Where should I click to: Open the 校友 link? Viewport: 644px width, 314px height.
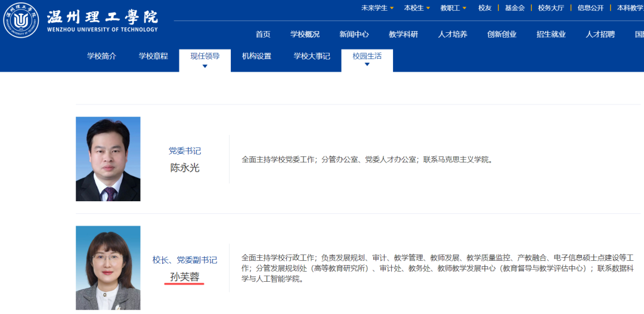[x=485, y=8]
